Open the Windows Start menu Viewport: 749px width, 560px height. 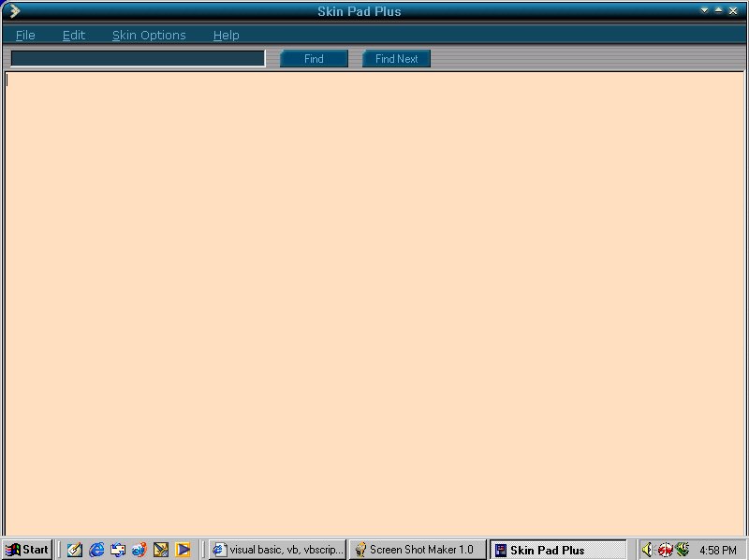click(27, 550)
